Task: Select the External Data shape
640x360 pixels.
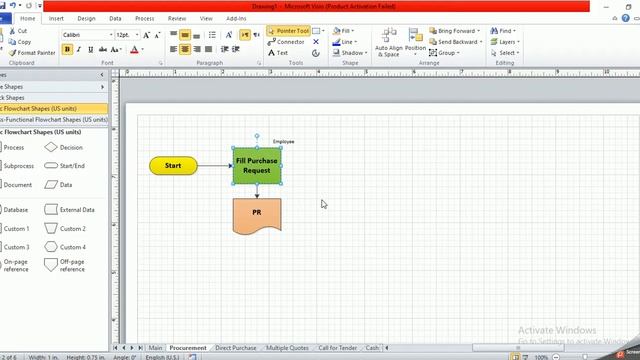Action: pos(69,210)
